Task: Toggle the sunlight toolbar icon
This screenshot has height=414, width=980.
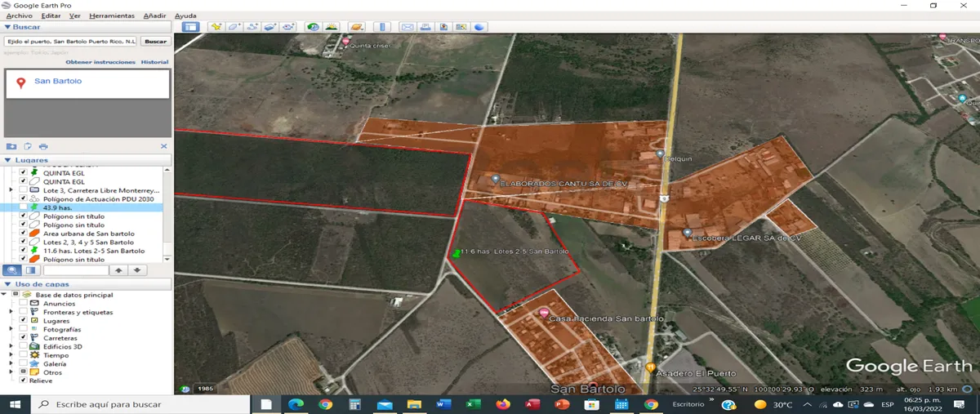Action: [331, 27]
